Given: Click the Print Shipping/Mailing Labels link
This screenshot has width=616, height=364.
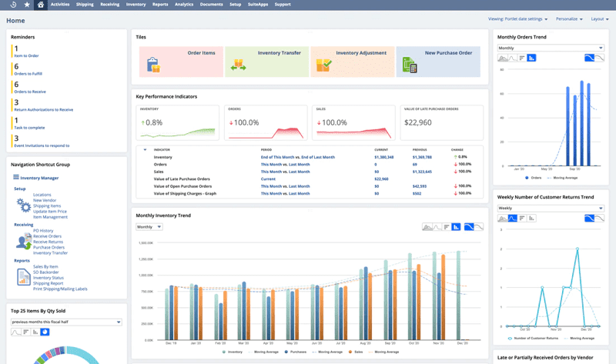Looking at the screenshot, I should (x=60, y=289).
